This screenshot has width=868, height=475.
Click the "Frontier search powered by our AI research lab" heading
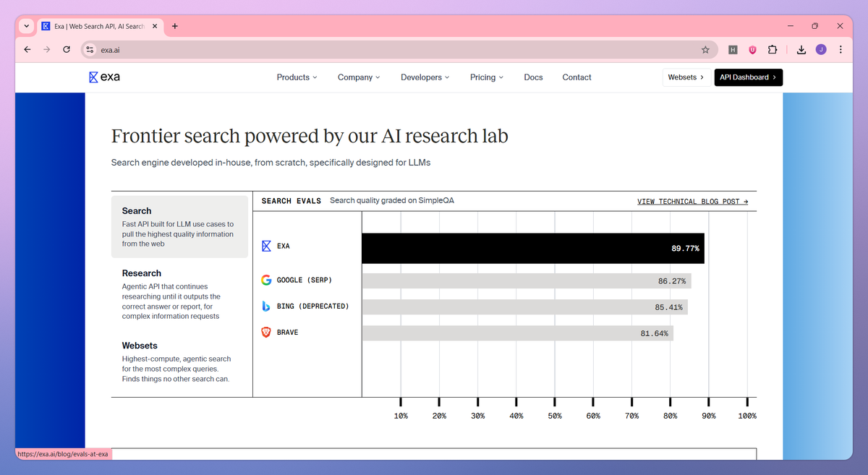(x=310, y=136)
